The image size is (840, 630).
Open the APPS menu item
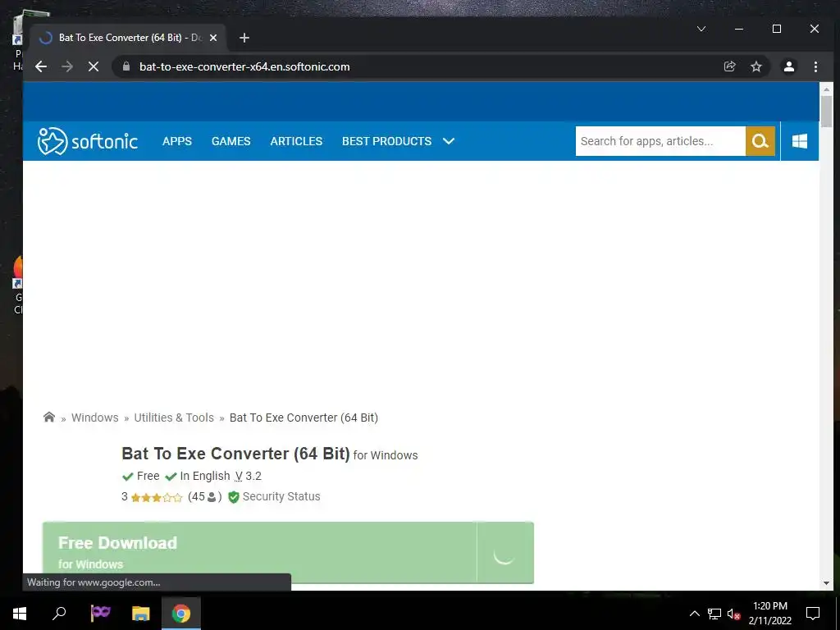pyautogui.click(x=177, y=141)
